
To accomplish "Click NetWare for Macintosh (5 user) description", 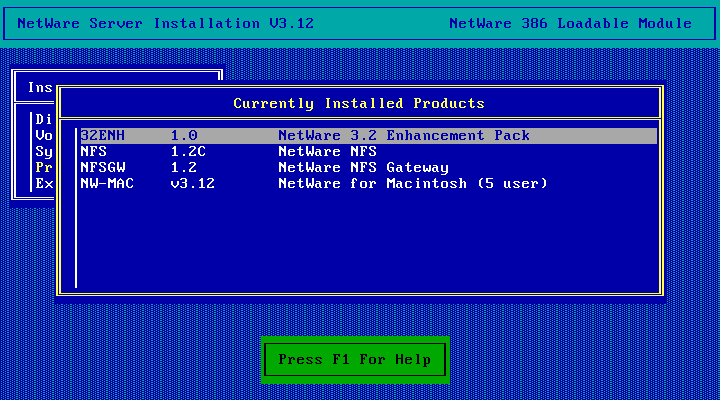I will (413, 184).
